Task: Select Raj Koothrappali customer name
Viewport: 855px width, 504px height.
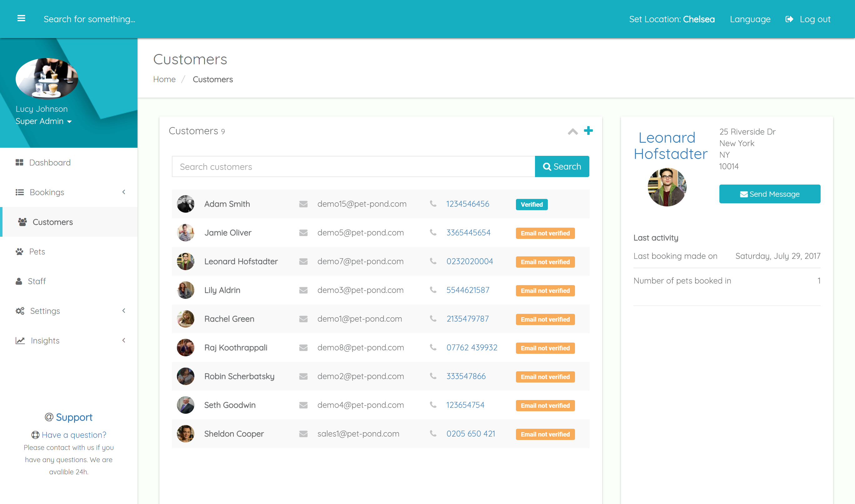Action: pyautogui.click(x=236, y=348)
